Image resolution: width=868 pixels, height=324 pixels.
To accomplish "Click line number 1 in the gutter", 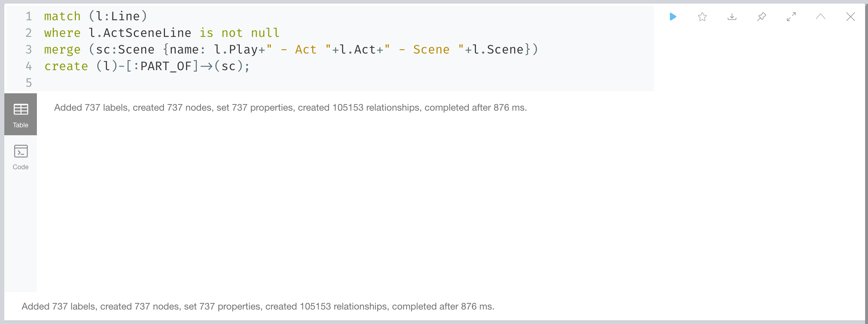I will click(x=29, y=16).
